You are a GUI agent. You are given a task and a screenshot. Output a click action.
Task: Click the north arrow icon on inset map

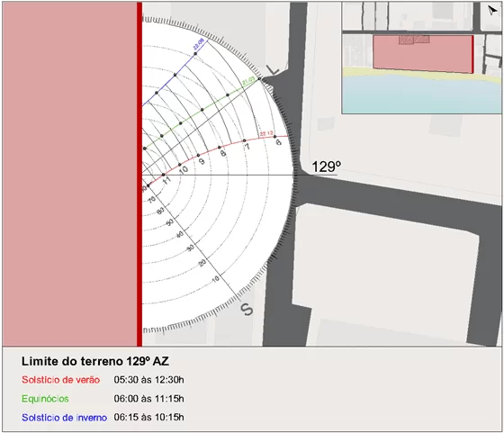click(491, 10)
